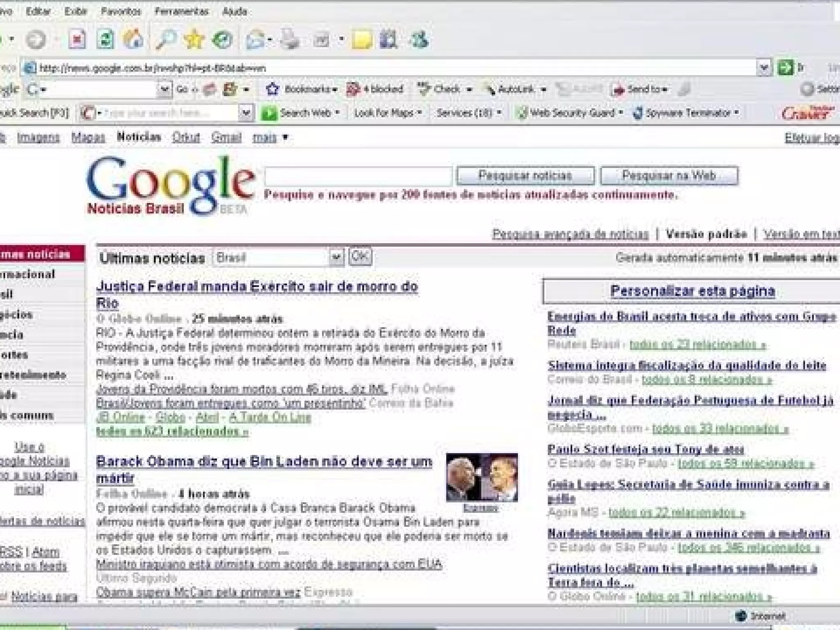Viewport: 840px width, 630px height.
Task: Open the Obama article photo thumbnail
Action: [x=482, y=477]
